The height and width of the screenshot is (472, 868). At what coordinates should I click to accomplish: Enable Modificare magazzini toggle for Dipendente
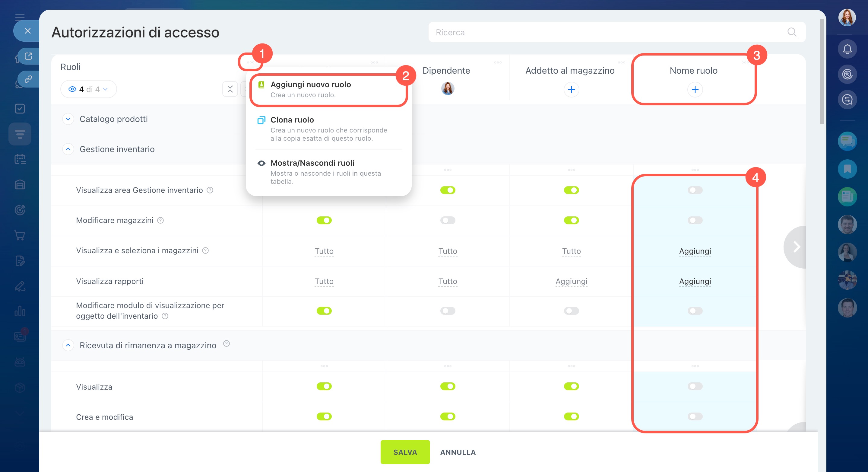click(x=448, y=221)
